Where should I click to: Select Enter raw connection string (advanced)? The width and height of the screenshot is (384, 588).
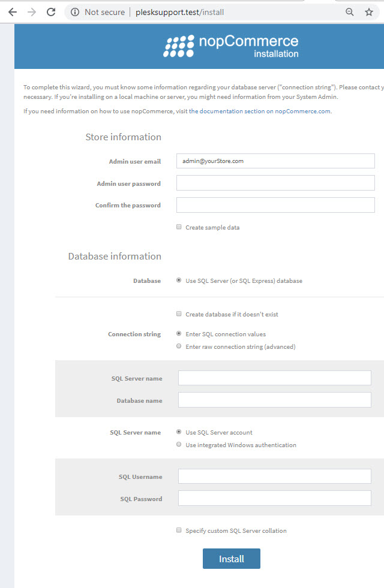[x=179, y=346]
